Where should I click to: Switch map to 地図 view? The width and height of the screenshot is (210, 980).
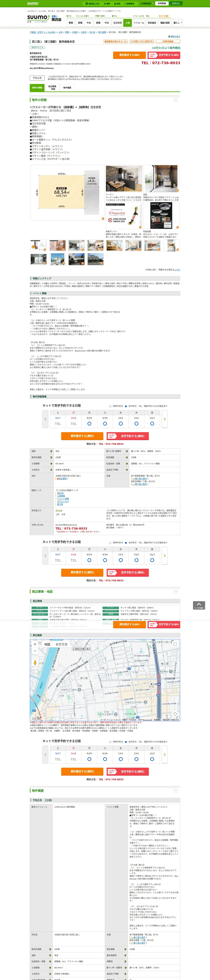tap(47, 645)
